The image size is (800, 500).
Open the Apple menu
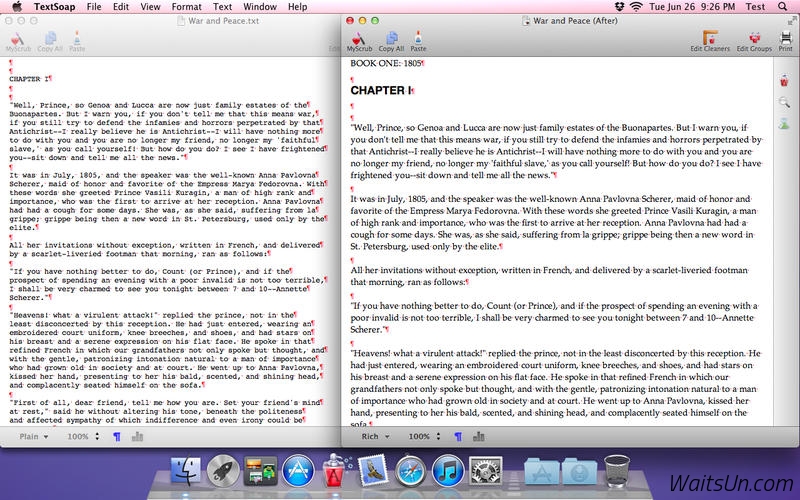17,7
